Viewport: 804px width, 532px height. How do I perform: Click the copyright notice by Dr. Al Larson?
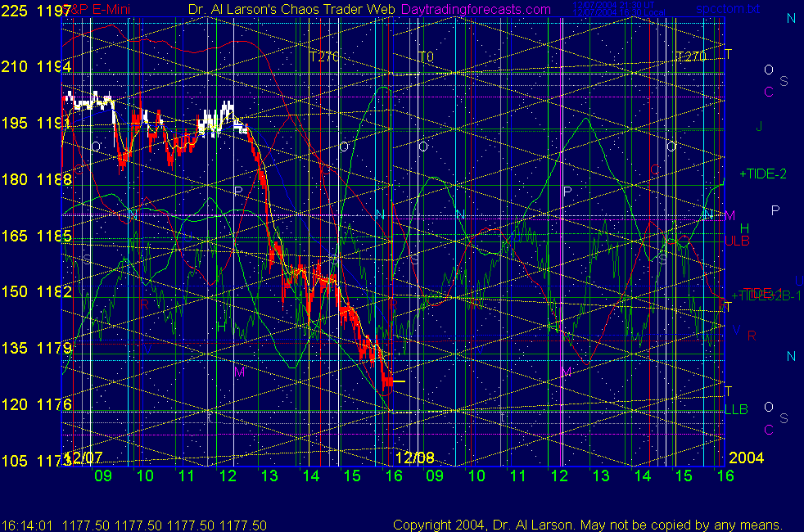click(x=588, y=525)
